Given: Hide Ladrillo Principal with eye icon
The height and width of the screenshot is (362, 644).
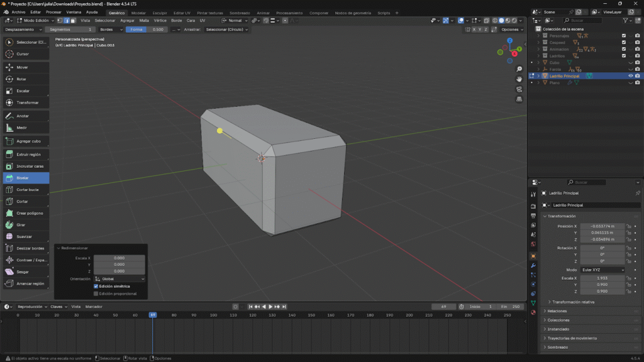Looking at the screenshot, I should tap(630, 75).
